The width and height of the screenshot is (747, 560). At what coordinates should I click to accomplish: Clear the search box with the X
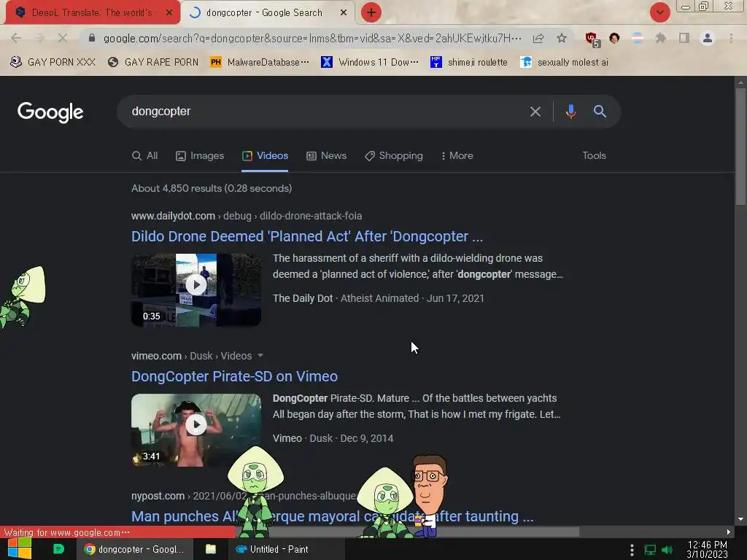click(535, 112)
